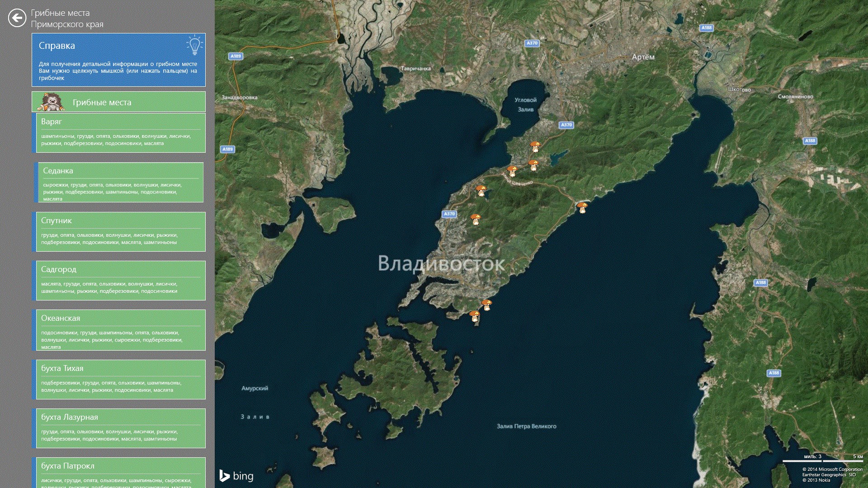The width and height of the screenshot is (868, 488).
Task: Choose Садгород from the list
Action: pos(120,280)
